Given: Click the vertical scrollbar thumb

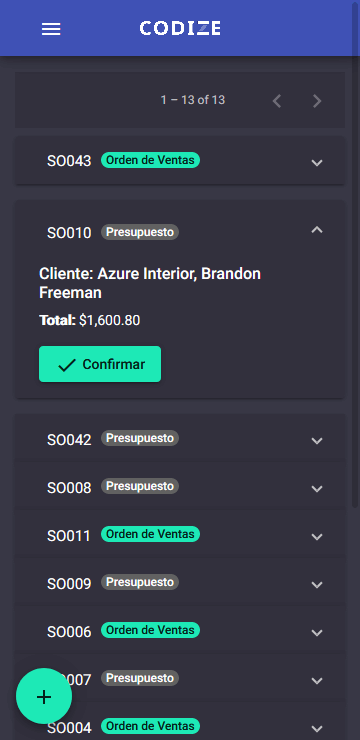Looking at the screenshot, I should point(355,255).
